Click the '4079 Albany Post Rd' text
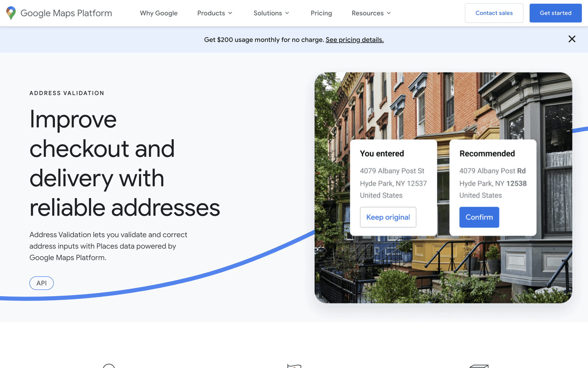 (x=492, y=171)
